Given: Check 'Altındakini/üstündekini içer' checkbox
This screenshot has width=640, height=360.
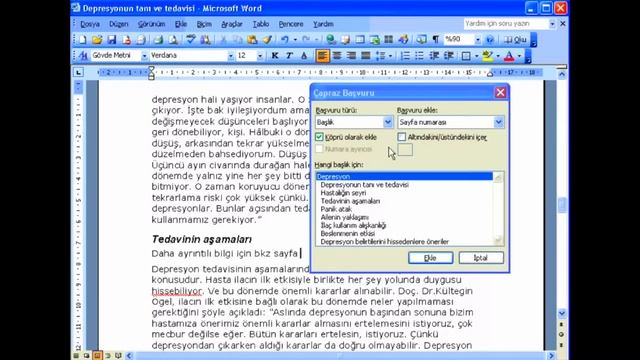Looking at the screenshot, I should click(402, 137).
